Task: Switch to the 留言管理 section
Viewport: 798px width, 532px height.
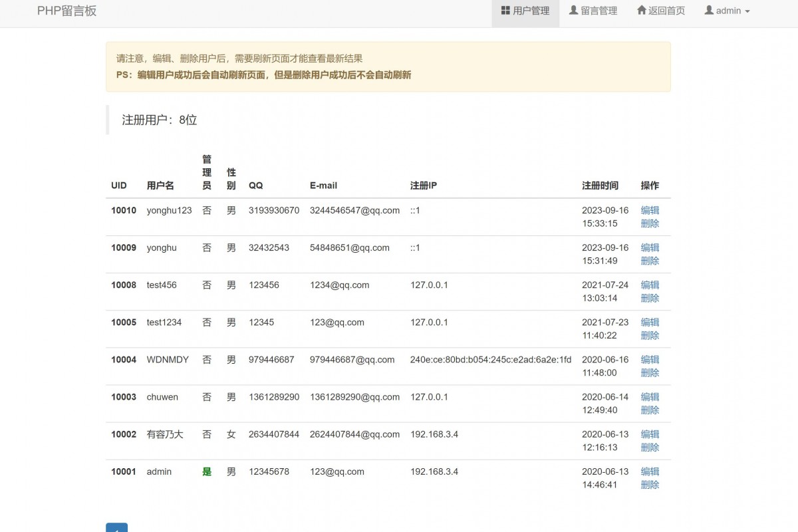Action: pos(593,11)
